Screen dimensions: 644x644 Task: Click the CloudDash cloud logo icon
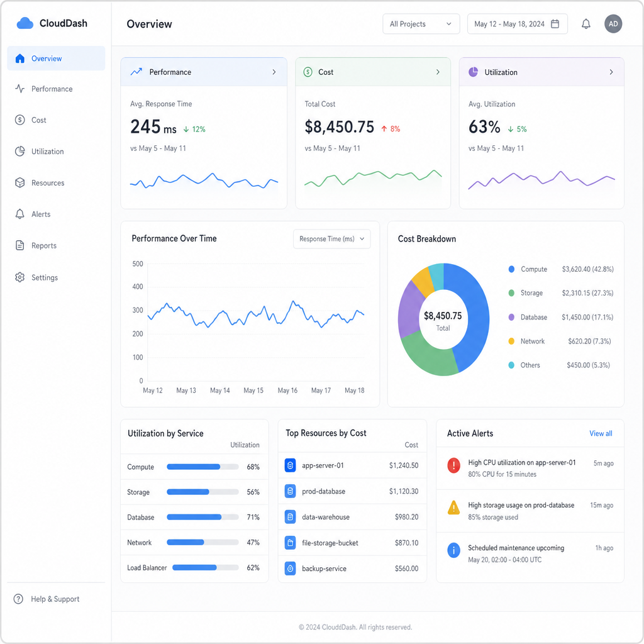click(x=25, y=23)
